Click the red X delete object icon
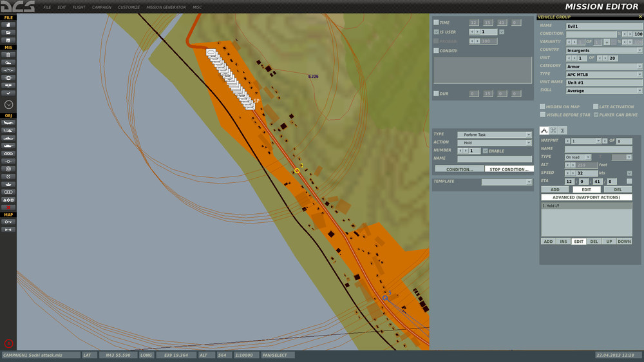This screenshot has height=362, width=644. click(9, 207)
